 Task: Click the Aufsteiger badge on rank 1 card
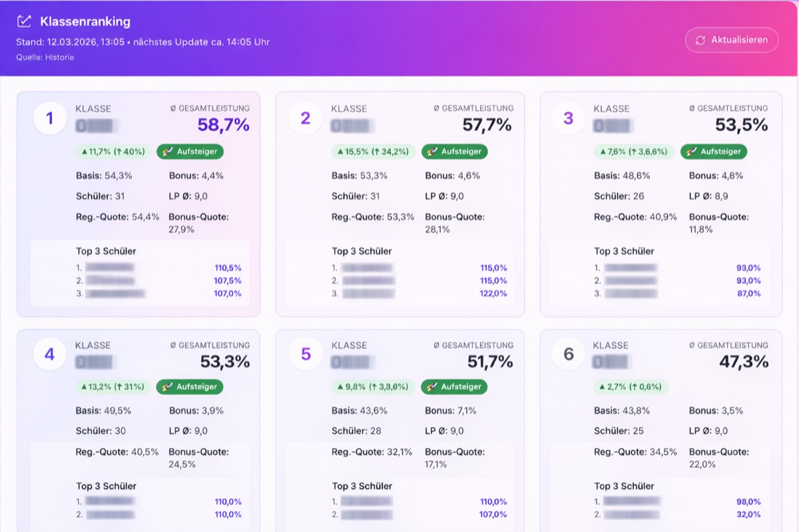coord(190,152)
